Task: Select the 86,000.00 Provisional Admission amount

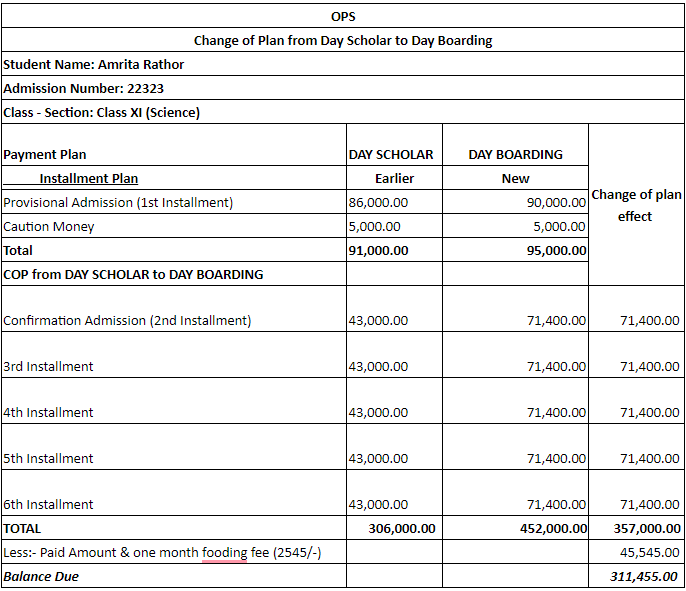Action: (379, 202)
